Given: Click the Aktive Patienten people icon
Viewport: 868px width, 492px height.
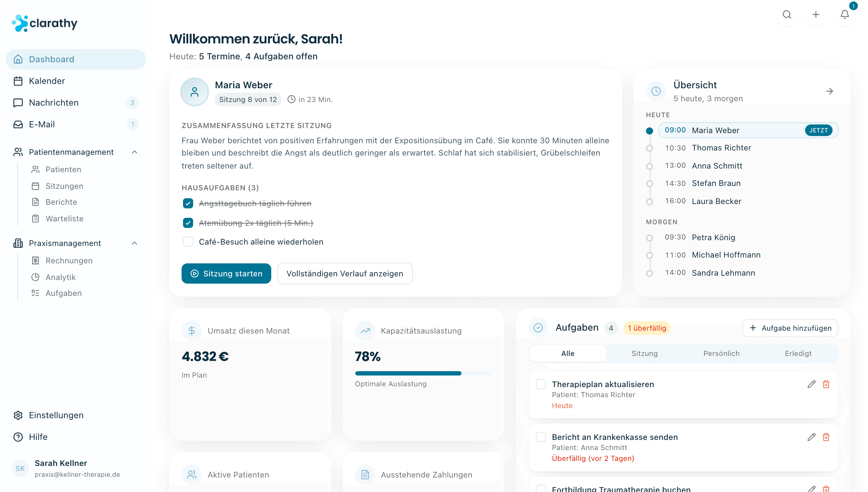Looking at the screenshot, I should 192,475.
